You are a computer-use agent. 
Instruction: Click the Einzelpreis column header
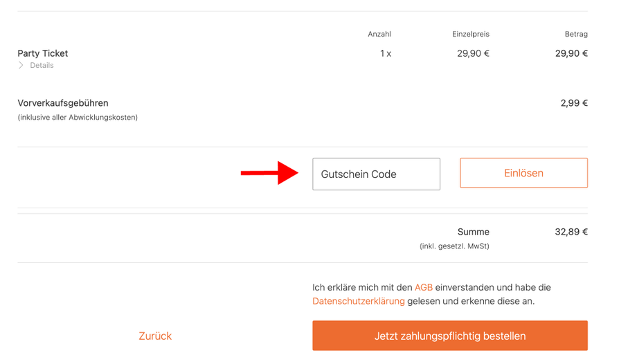pyautogui.click(x=471, y=34)
